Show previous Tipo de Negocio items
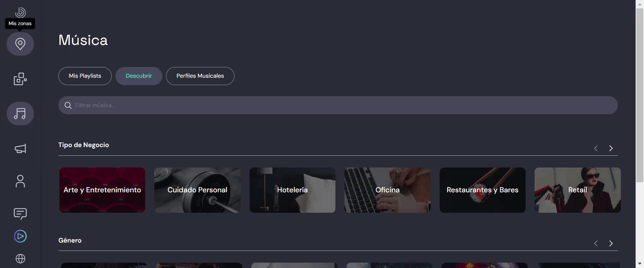This screenshot has height=268, width=644. pos(596,148)
